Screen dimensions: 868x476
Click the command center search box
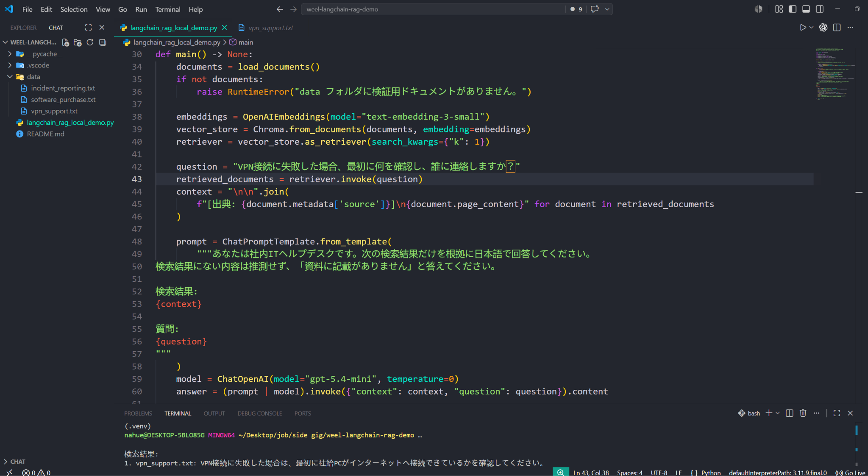coord(433,9)
